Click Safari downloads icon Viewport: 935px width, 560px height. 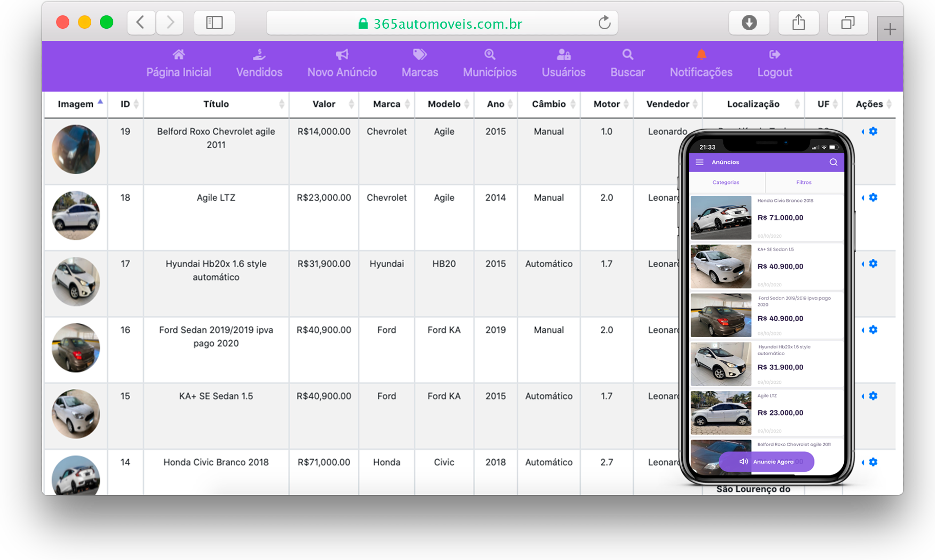749,23
